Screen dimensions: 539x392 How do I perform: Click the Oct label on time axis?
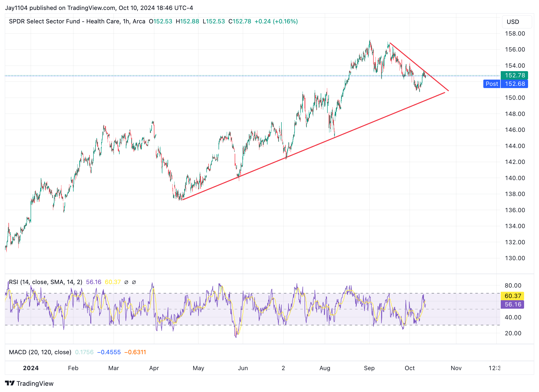click(x=410, y=368)
